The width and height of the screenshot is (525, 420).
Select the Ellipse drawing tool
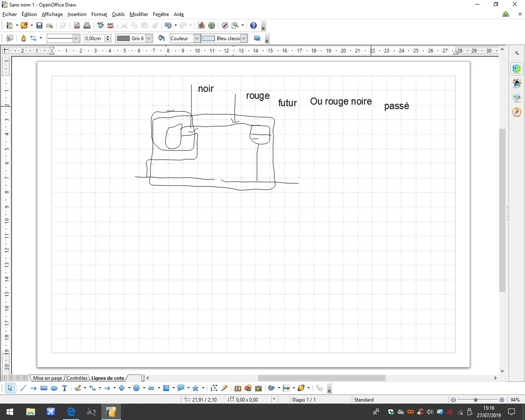coord(54,388)
